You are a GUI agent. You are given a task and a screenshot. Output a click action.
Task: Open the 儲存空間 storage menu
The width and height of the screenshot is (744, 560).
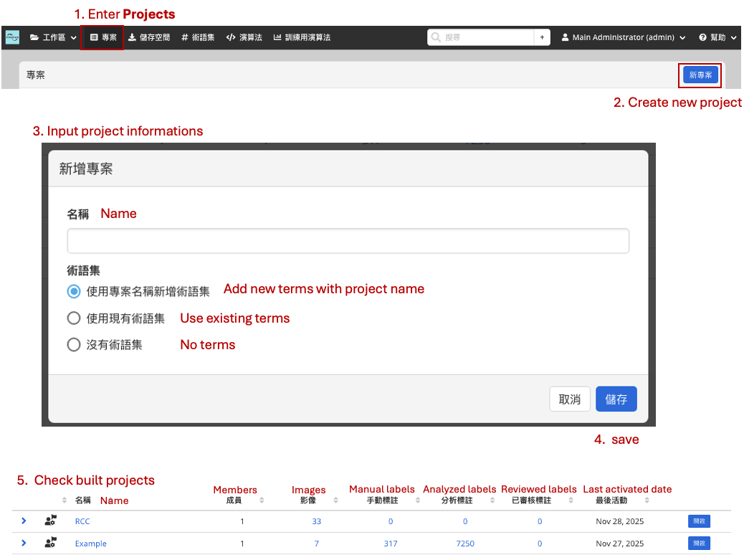[149, 37]
